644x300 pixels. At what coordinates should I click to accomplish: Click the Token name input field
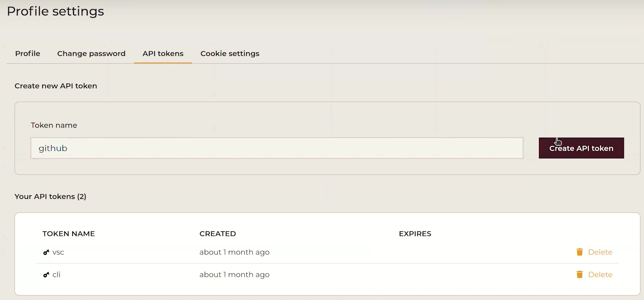(x=276, y=148)
